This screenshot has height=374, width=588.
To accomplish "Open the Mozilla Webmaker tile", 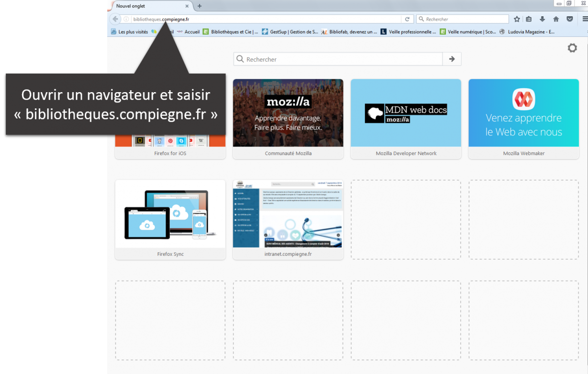I will [524, 119].
